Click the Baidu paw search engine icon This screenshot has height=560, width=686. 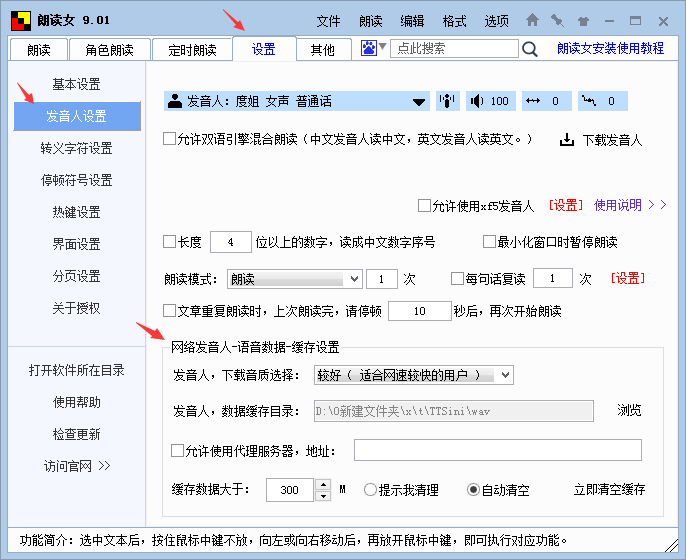pyautogui.click(x=368, y=48)
